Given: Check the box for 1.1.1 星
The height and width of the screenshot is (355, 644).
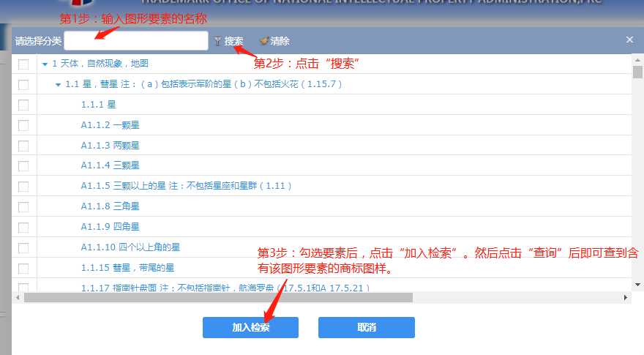Looking at the screenshot, I should point(23,105).
